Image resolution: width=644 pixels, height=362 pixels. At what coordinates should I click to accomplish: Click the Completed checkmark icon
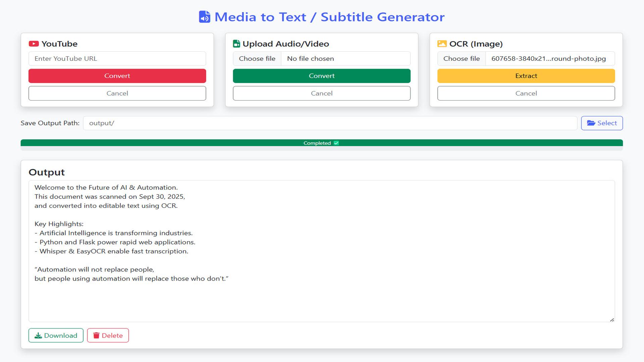[x=336, y=143]
